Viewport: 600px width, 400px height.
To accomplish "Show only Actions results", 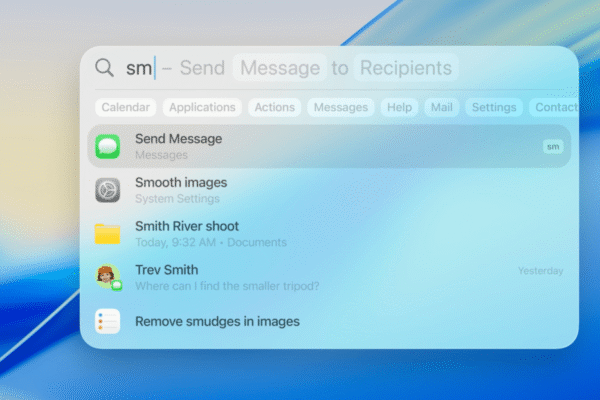I will coord(274,107).
